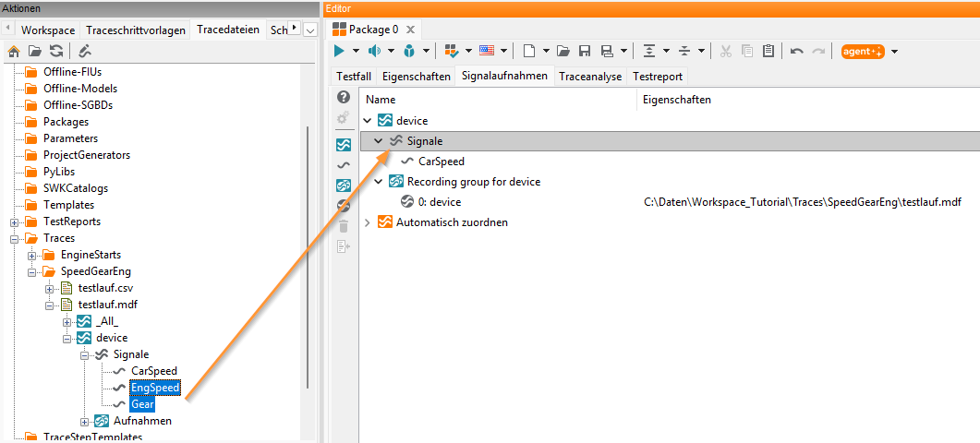Image resolution: width=980 pixels, height=443 pixels.
Task: Open dropdown next to Play button
Action: coord(357,52)
